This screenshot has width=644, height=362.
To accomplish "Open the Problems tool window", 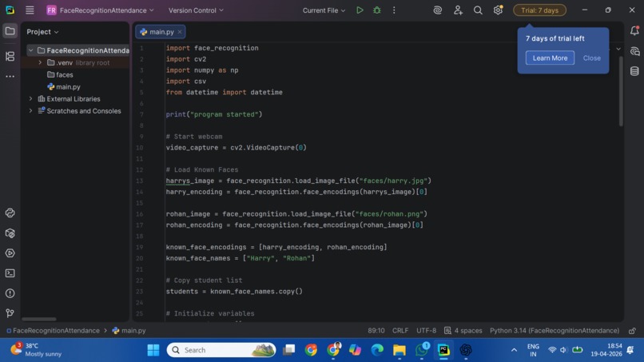I will 10,293.
